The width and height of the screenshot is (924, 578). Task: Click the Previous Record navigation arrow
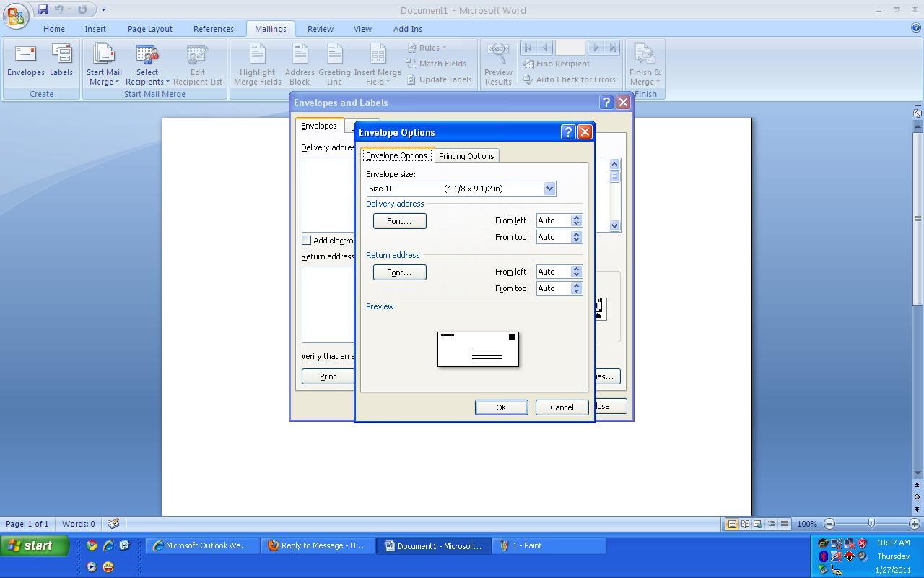545,48
